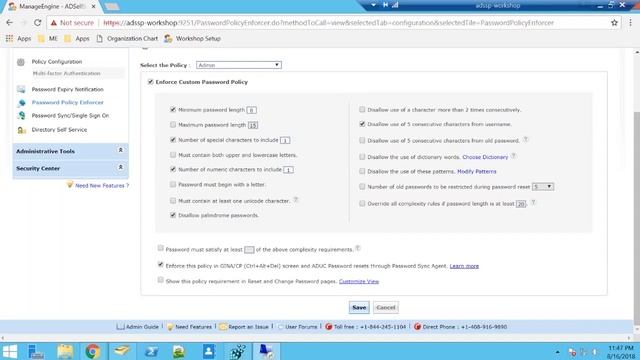
Task: Open File Explorer from taskbar
Action: [65, 351]
